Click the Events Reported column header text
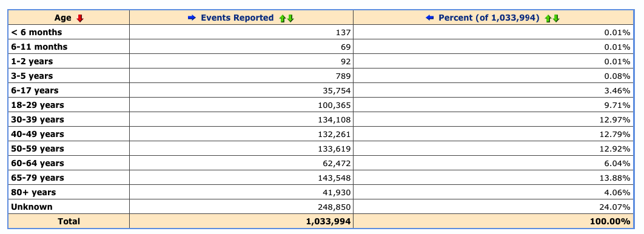Screen dimensions: 644x234 237,18
